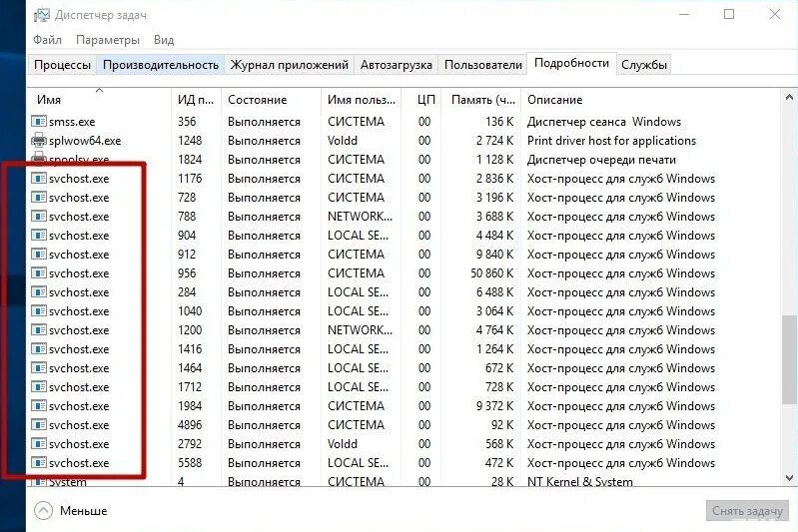
Task: Click PID value 356
Action: (x=187, y=122)
